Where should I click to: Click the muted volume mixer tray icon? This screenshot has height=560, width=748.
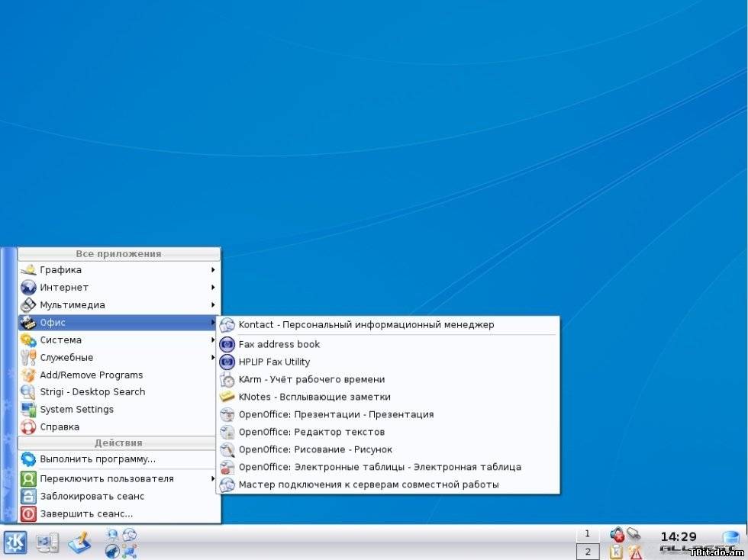(617, 534)
